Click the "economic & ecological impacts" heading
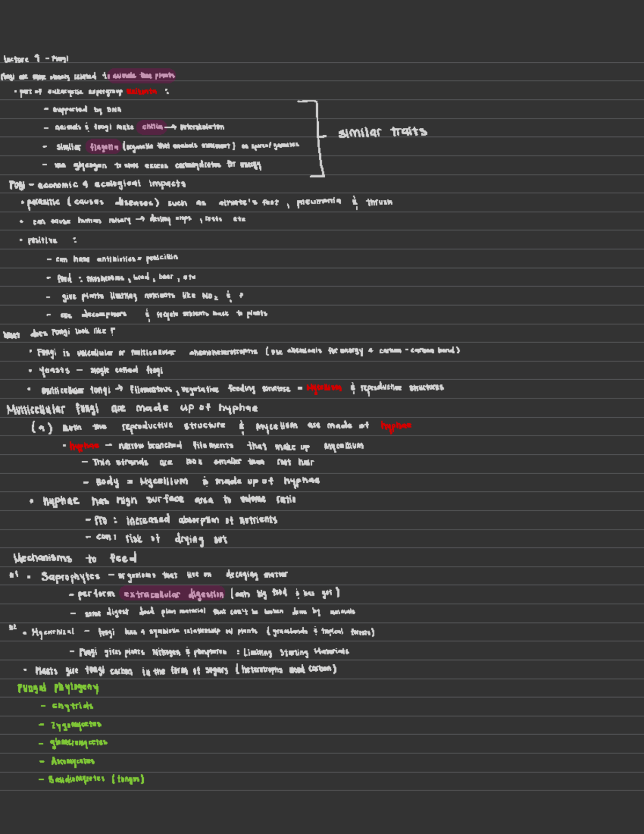This screenshot has height=834, width=644. (x=111, y=184)
